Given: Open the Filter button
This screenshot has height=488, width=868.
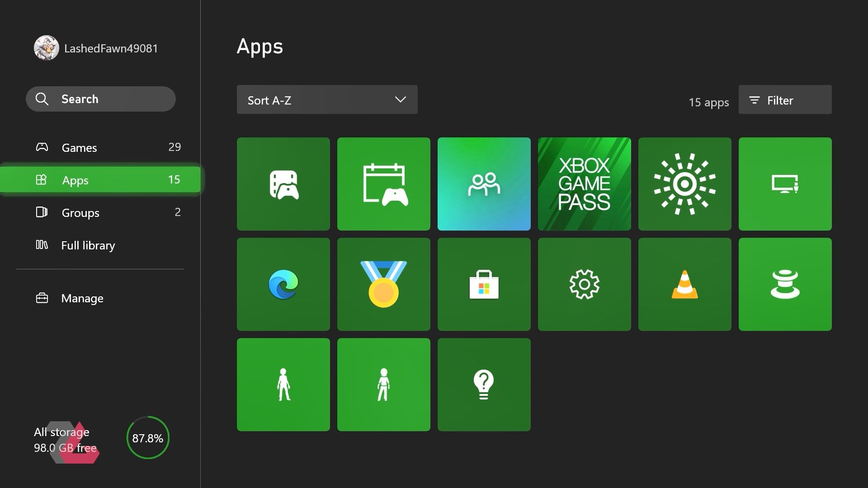Looking at the screenshot, I should click(x=785, y=99).
